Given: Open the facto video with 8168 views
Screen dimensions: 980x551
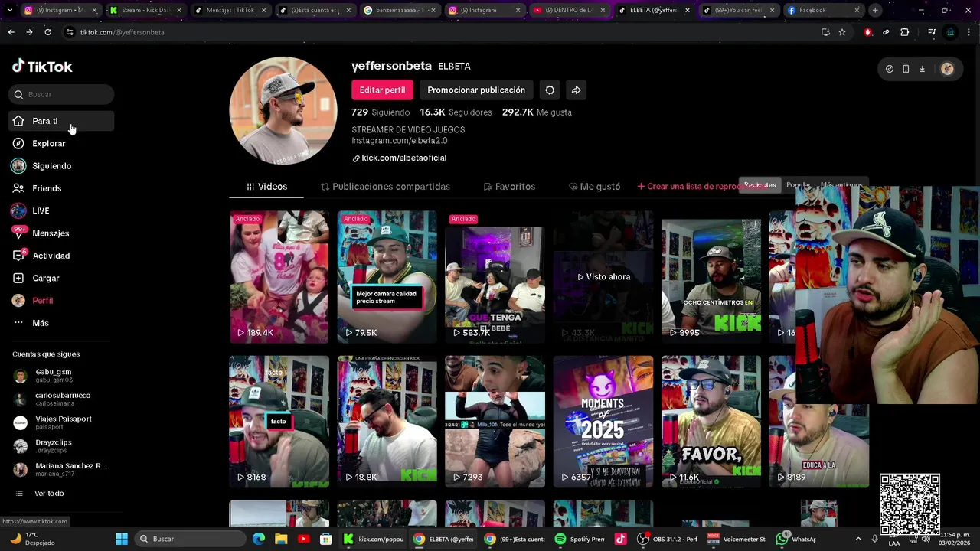Looking at the screenshot, I should tap(279, 422).
